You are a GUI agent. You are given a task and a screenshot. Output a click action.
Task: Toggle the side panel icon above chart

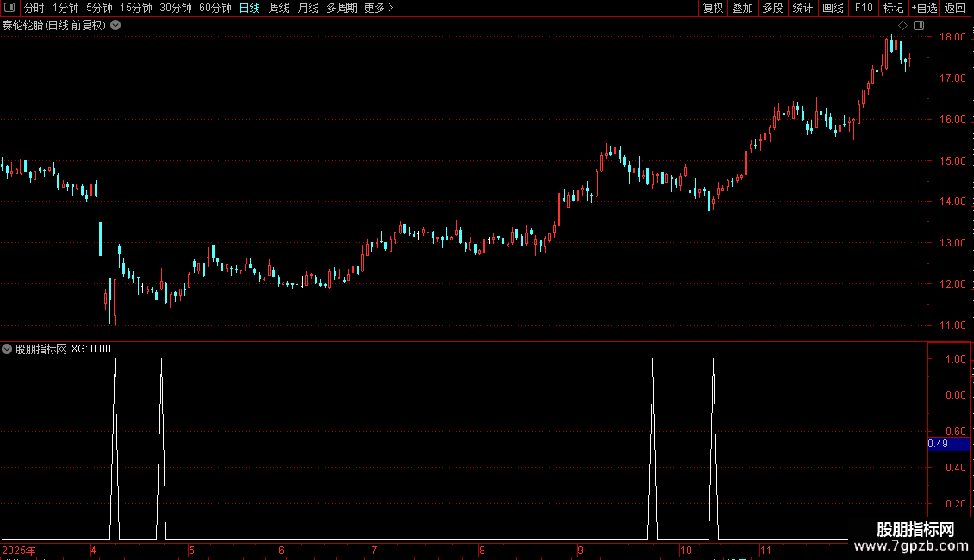tap(919, 26)
